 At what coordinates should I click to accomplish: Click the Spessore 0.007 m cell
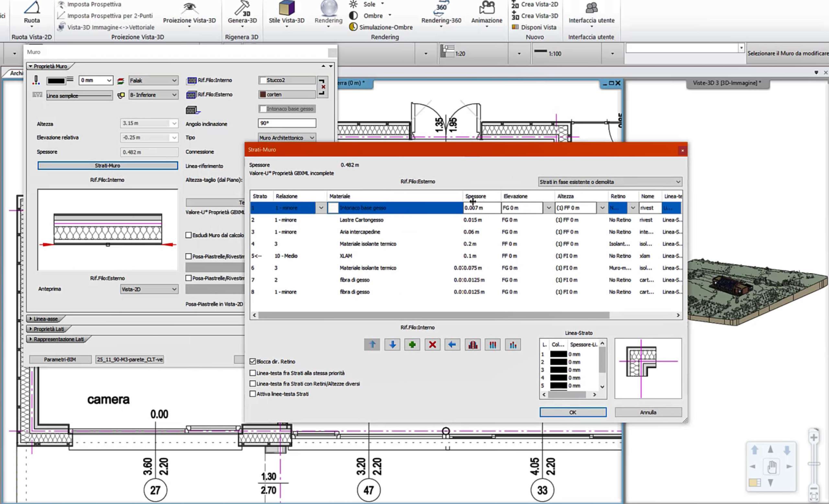click(x=482, y=208)
